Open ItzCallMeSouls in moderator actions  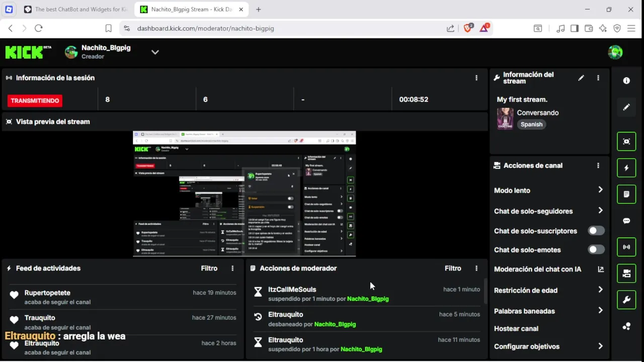point(292,290)
